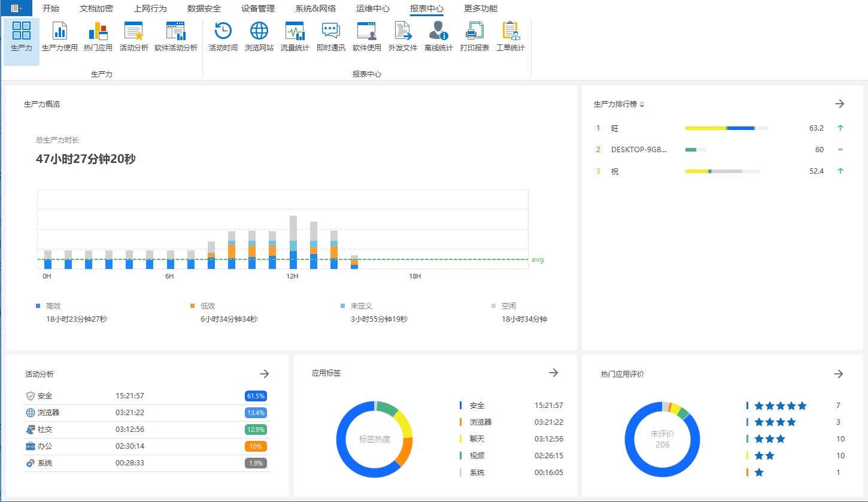Switch to the 运维中心 tab
The image size is (868, 502).
pyautogui.click(x=373, y=8)
